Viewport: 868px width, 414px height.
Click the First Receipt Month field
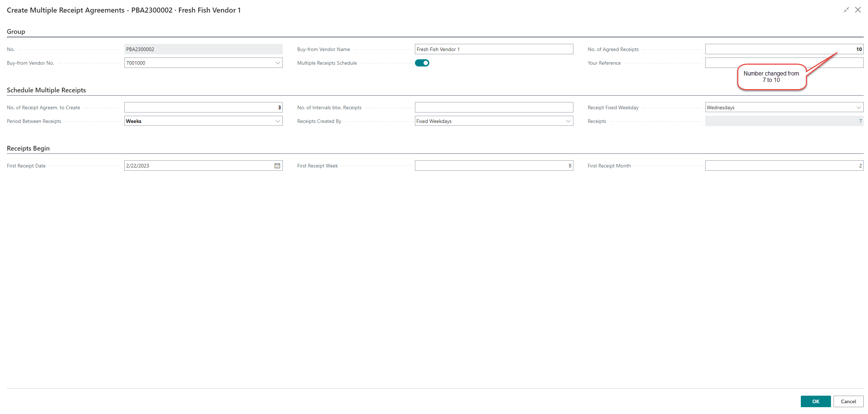(784, 166)
